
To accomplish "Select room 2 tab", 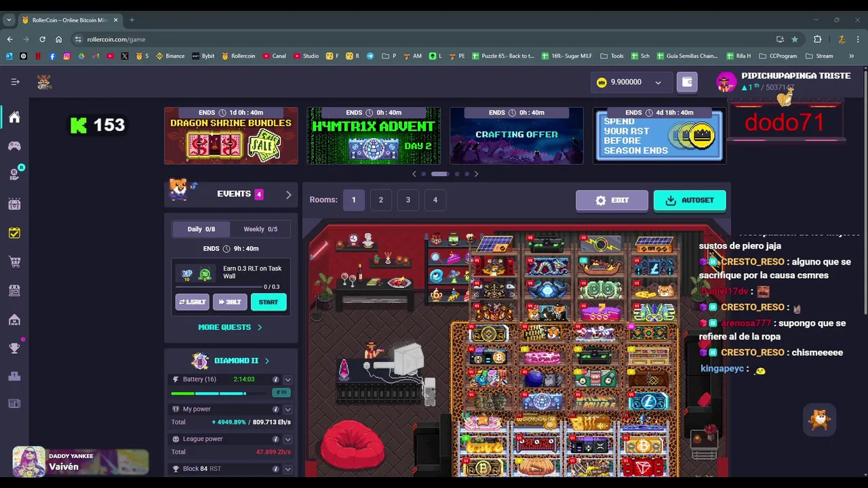I will [x=380, y=200].
